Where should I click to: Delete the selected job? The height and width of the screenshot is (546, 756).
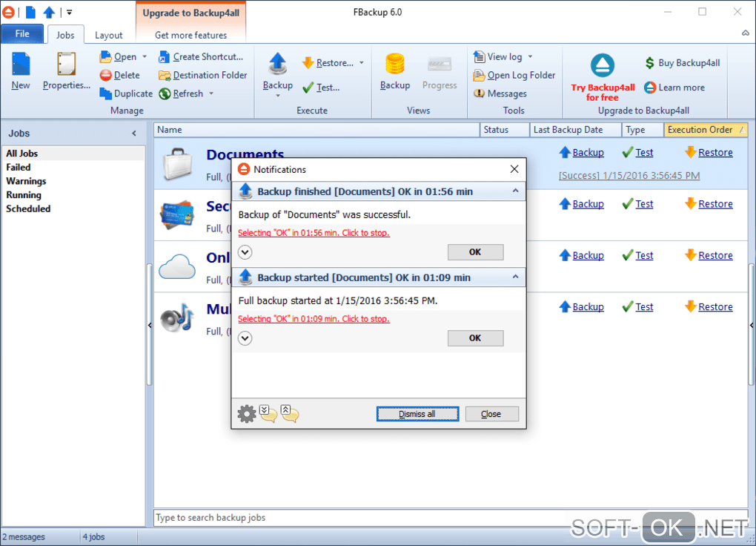click(120, 76)
